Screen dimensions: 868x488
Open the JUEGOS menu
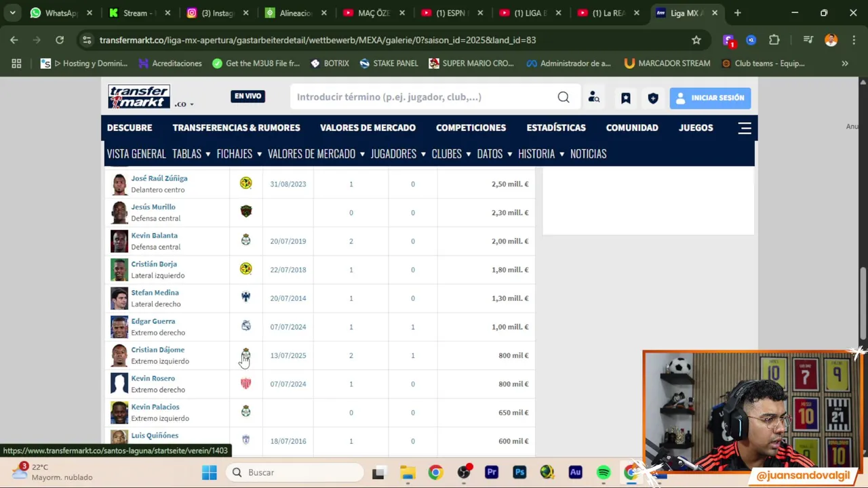(x=696, y=127)
